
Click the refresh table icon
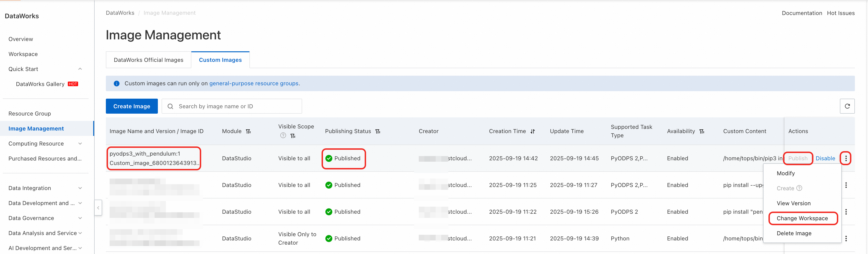pos(847,106)
